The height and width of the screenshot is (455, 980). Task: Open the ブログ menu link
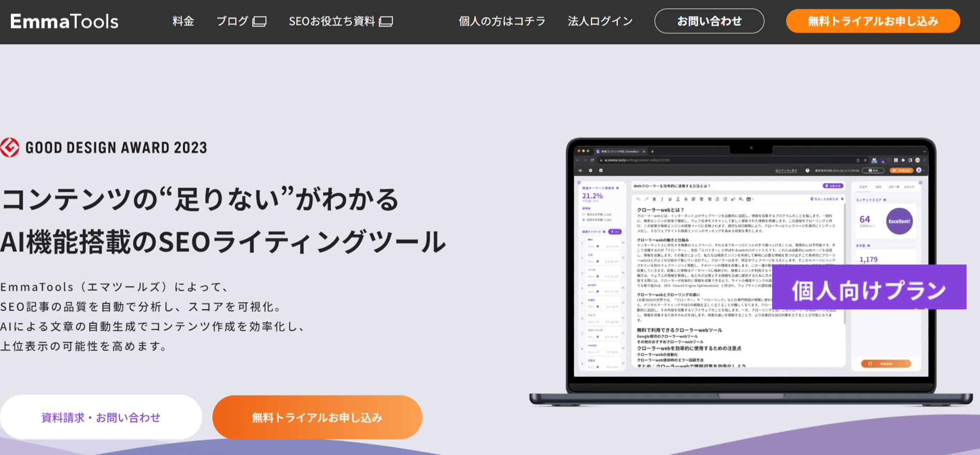click(x=232, y=21)
